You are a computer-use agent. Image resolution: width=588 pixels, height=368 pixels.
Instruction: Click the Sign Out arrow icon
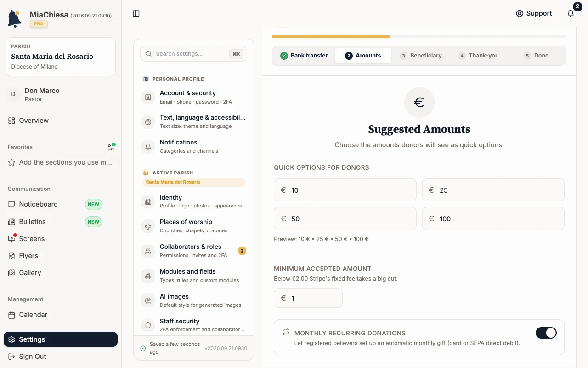click(x=11, y=356)
